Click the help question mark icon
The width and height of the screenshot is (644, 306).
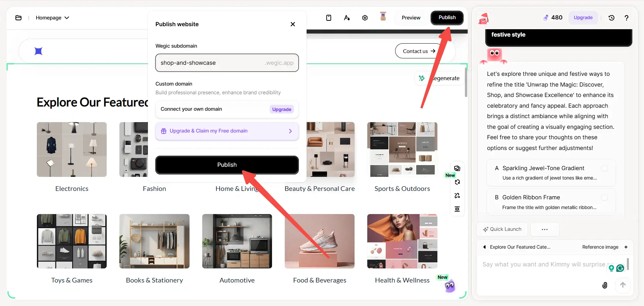[x=626, y=18]
